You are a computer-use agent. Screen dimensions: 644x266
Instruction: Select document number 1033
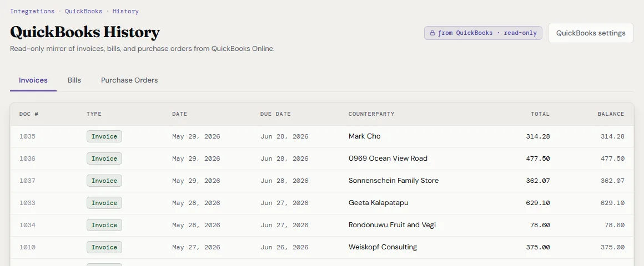point(27,203)
